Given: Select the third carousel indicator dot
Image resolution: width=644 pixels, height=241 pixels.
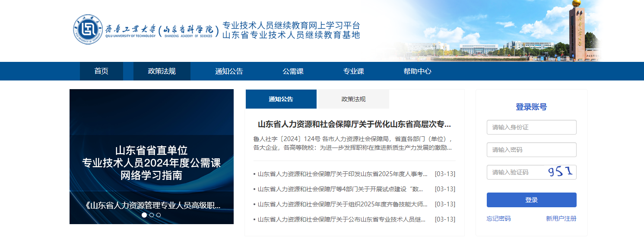Looking at the screenshot, I should point(159,215).
